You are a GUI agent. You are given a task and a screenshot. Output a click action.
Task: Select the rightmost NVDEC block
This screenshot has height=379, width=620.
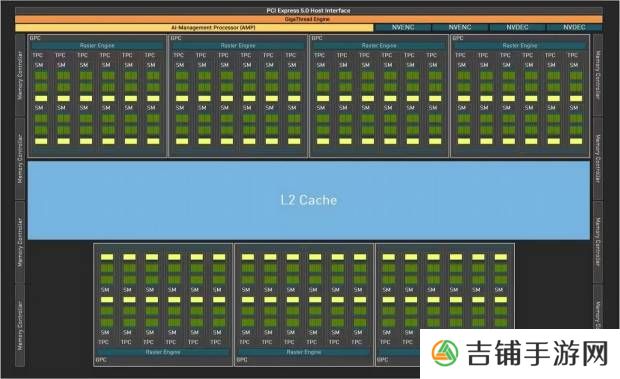(575, 27)
